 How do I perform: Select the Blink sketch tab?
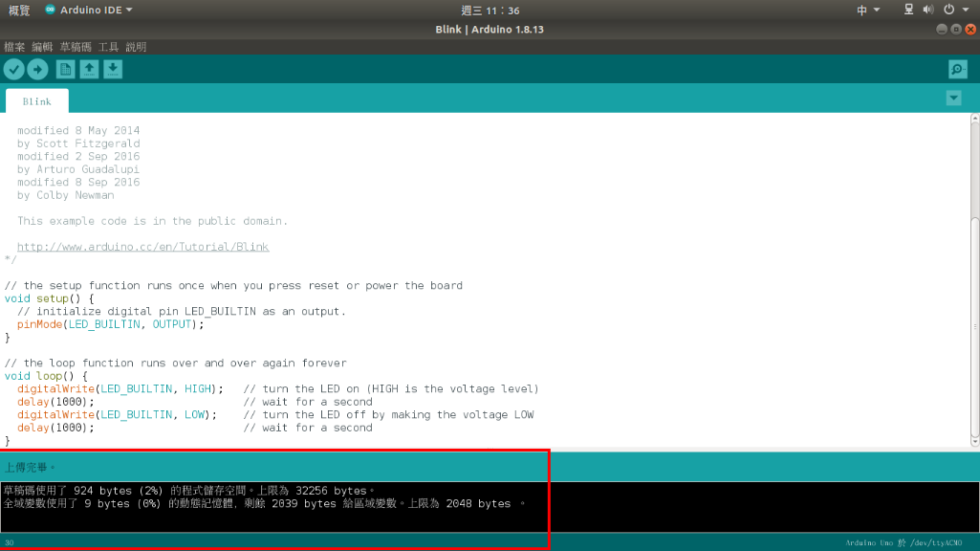(x=37, y=101)
